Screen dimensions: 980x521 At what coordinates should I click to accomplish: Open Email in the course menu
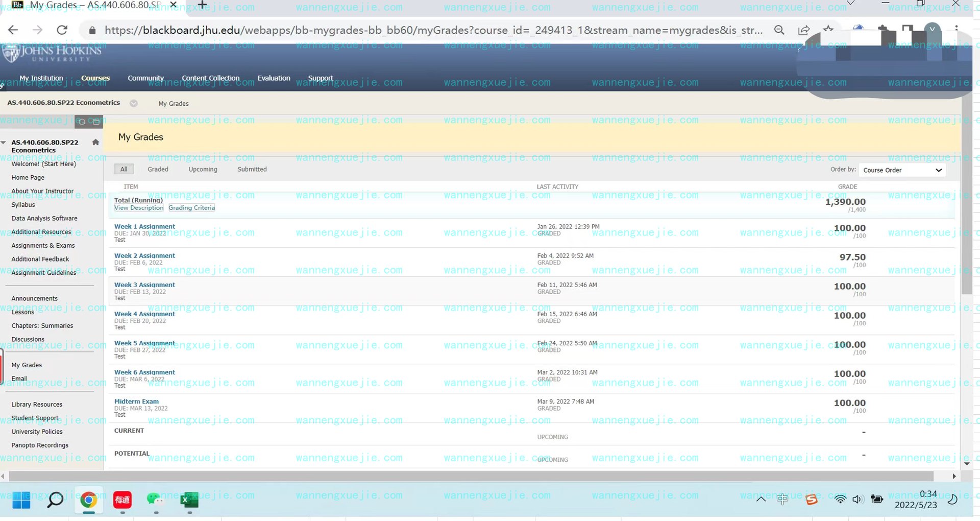(x=19, y=378)
